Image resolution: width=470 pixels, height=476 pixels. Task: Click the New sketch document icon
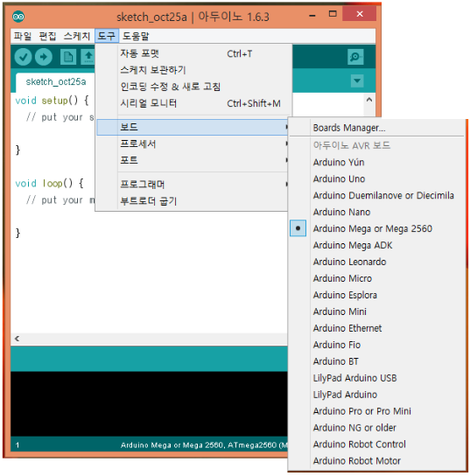coord(68,57)
